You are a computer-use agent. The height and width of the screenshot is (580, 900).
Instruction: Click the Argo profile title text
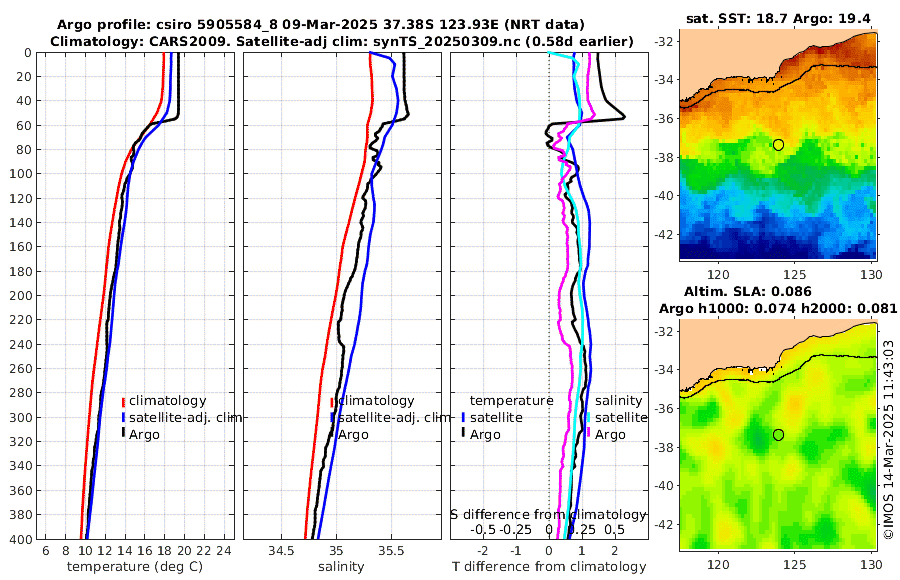(321, 25)
